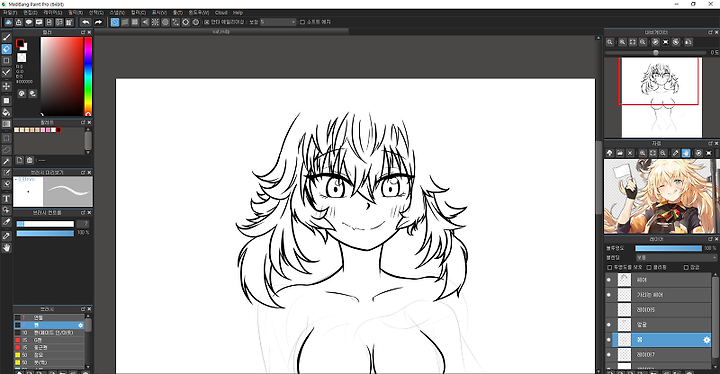Select the rectangular Select tool
Screen dimensions: 720x374
[x=6, y=138]
